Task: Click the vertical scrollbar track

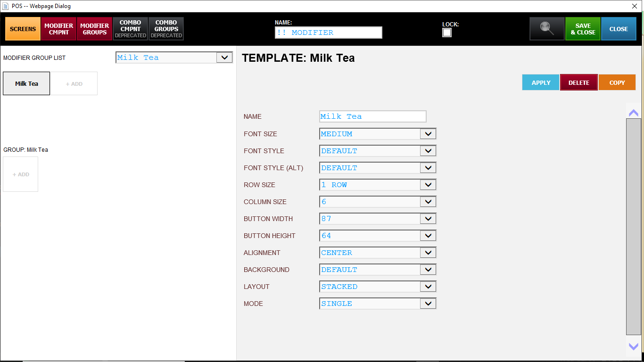Action: (x=633, y=226)
